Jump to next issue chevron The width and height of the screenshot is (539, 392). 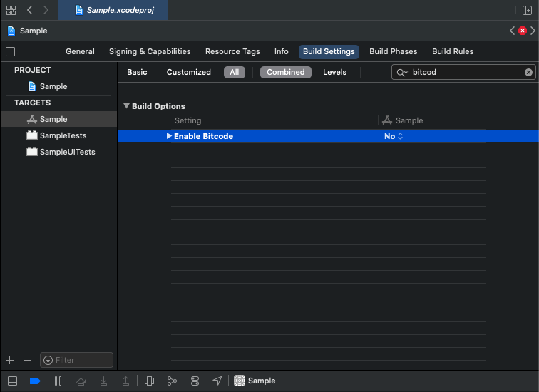533,31
